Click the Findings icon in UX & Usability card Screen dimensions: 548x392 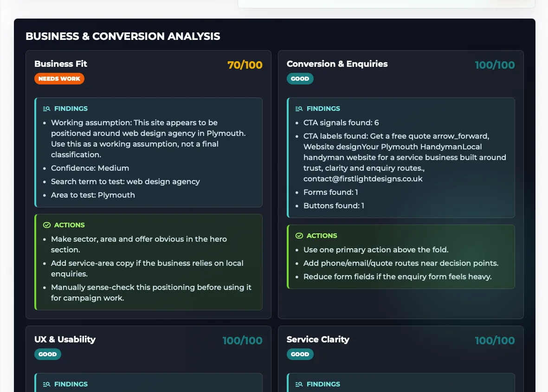[x=46, y=384]
